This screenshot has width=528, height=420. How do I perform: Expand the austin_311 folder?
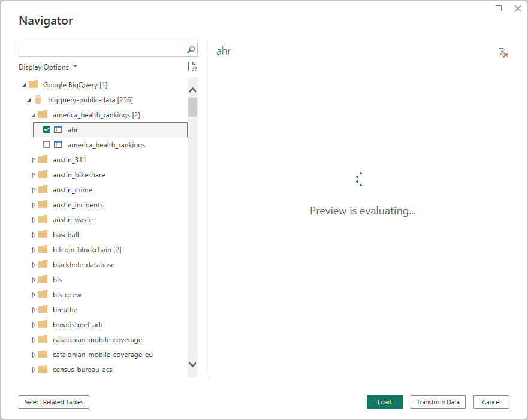34,160
